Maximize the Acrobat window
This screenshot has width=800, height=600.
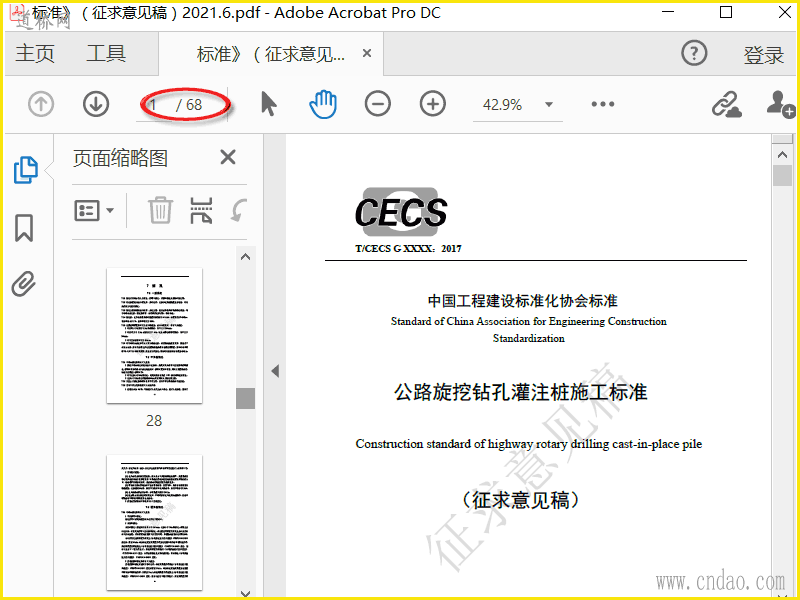726,12
